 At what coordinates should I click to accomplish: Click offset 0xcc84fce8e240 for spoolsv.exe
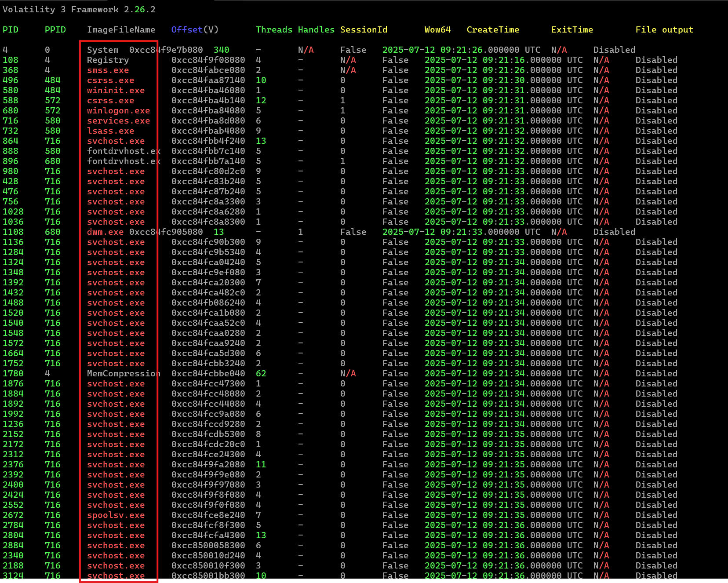[208, 515]
